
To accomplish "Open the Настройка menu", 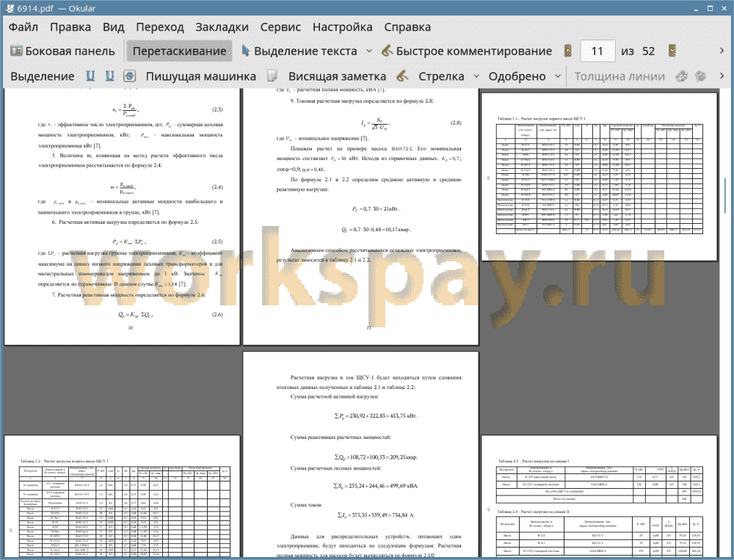I will coord(342,27).
